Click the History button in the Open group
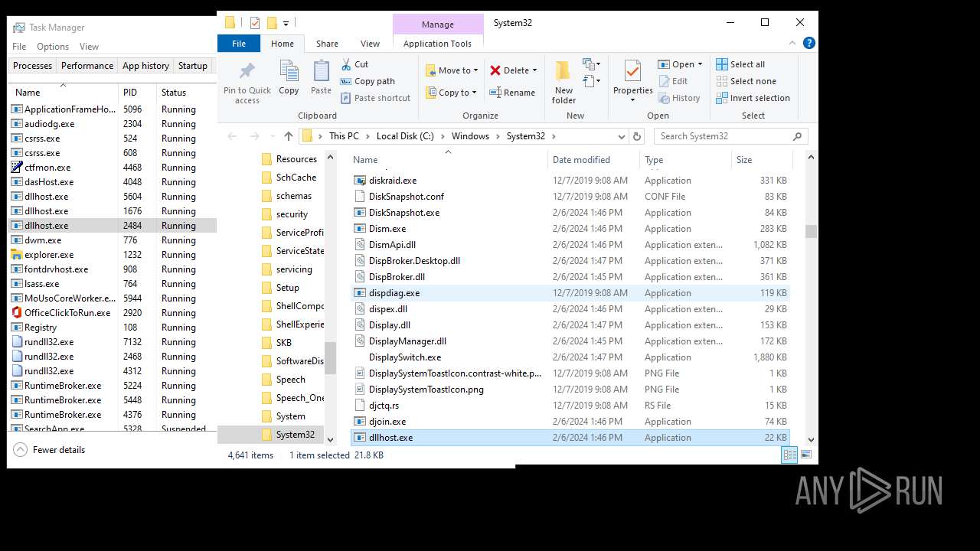This screenshot has height=551, width=980. coord(678,98)
